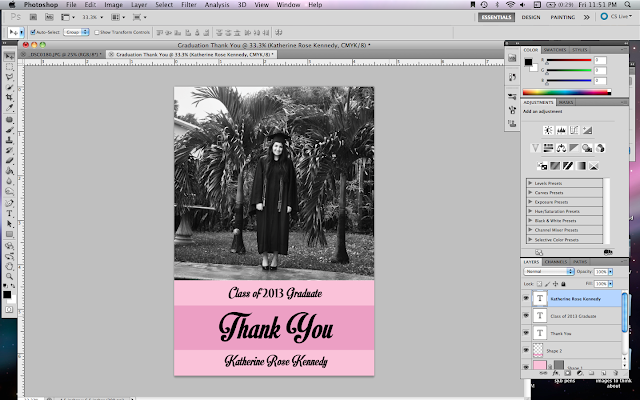This screenshot has width=640, height=400.
Task: Select the Lasso tool
Action: coord(9,77)
